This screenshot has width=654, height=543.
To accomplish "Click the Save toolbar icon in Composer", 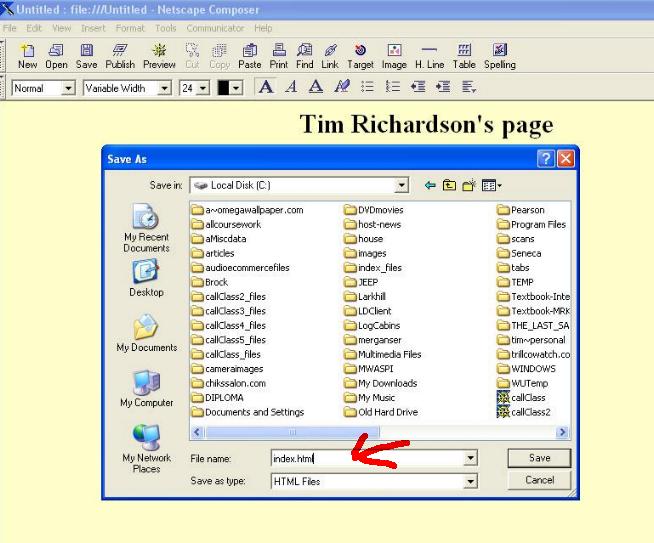I will pyautogui.click(x=86, y=56).
